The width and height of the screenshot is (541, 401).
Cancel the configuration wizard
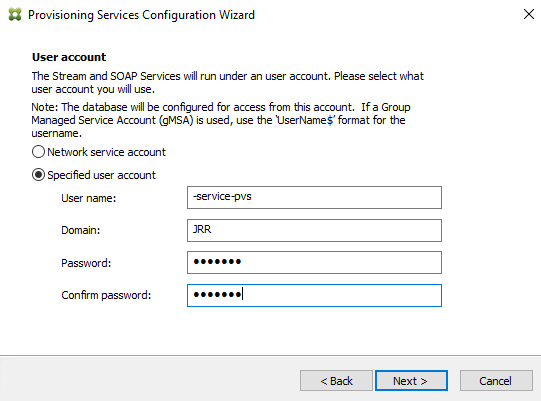click(x=496, y=381)
